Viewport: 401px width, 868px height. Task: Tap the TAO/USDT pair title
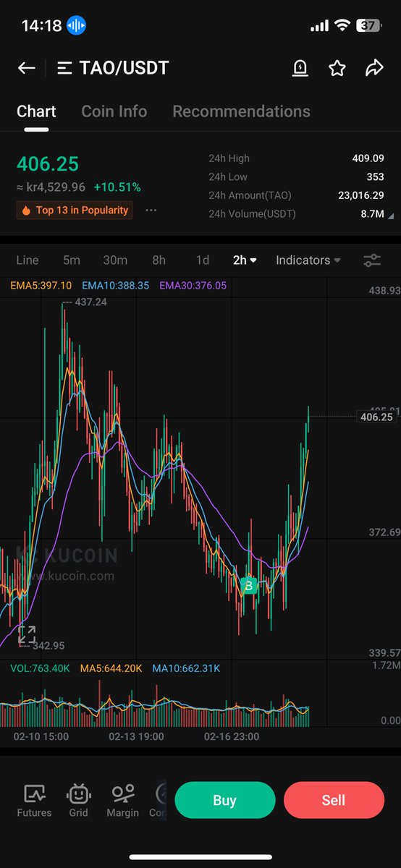click(124, 69)
